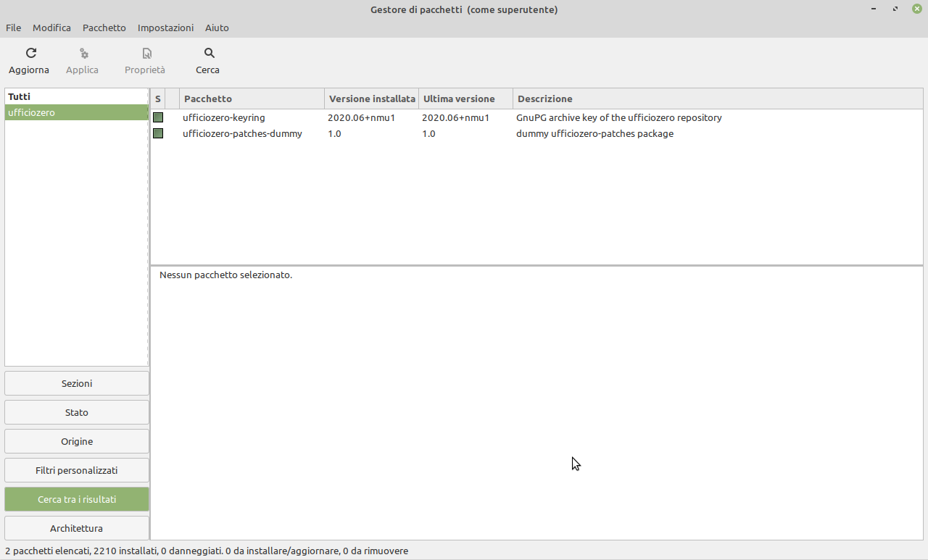Switch to the Origine view
The image size is (928, 560).
tap(77, 441)
